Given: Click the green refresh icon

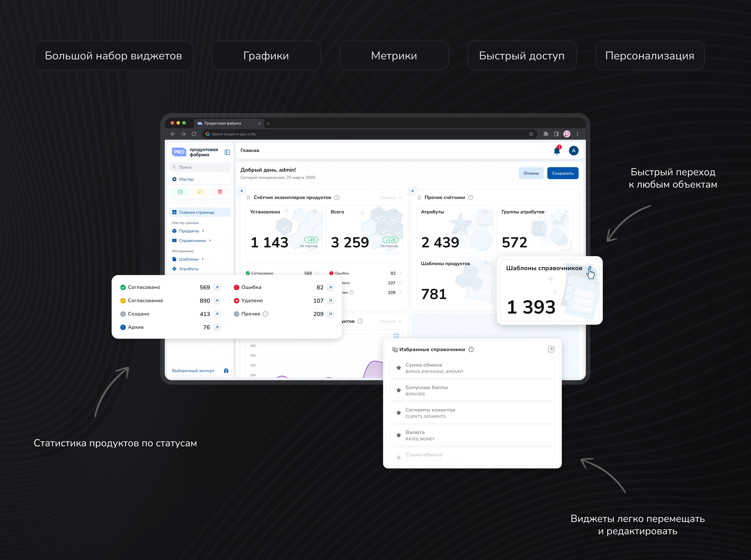Looking at the screenshot, I should [180, 192].
